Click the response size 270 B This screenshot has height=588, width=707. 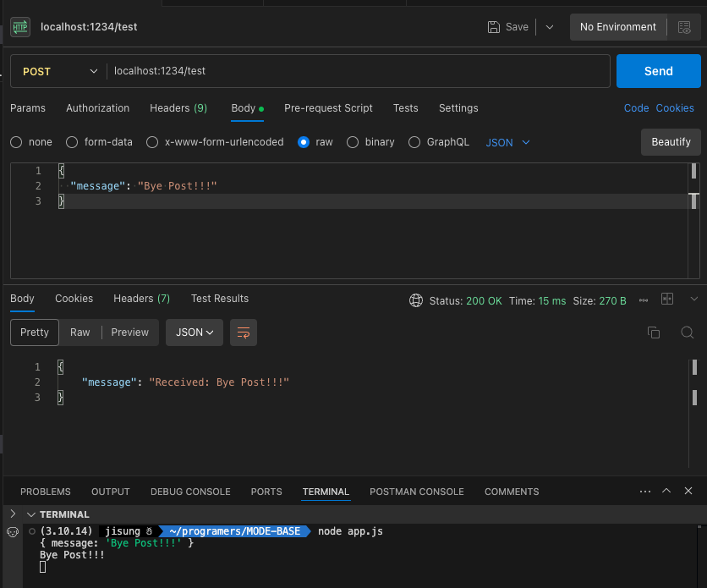tap(613, 300)
